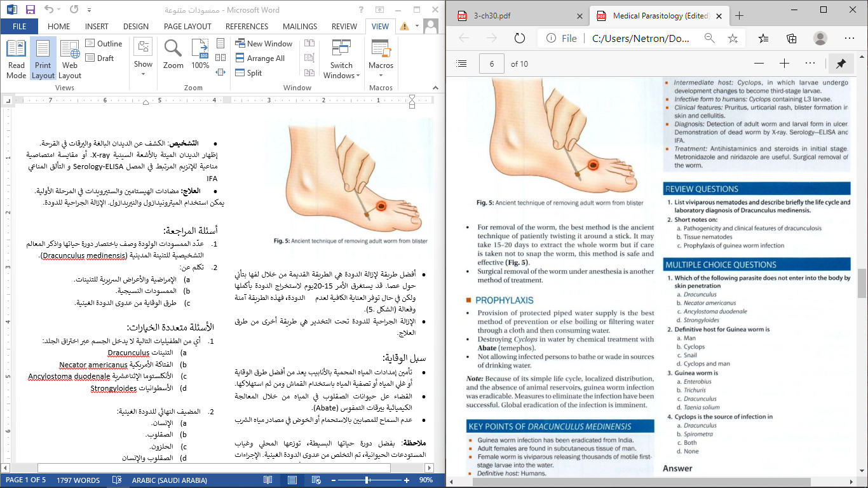Screen dimensions: 868x488
Task: Click the browser profile avatar
Action: click(x=820, y=38)
